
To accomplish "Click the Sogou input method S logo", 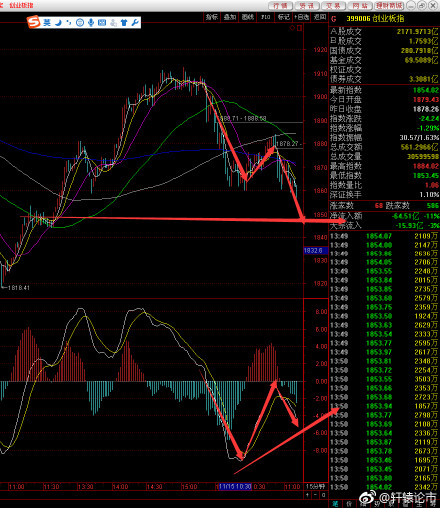I will click(34, 22).
